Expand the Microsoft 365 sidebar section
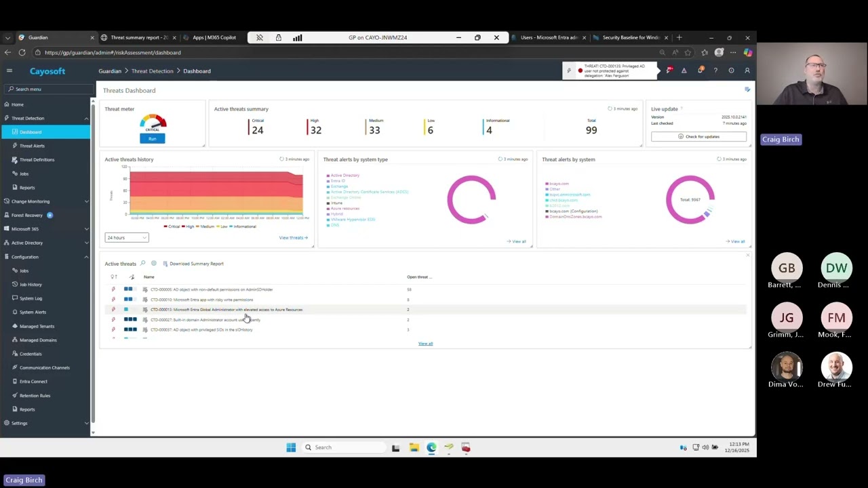The height and width of the screenshot is (488, 868). click(86, 228)
